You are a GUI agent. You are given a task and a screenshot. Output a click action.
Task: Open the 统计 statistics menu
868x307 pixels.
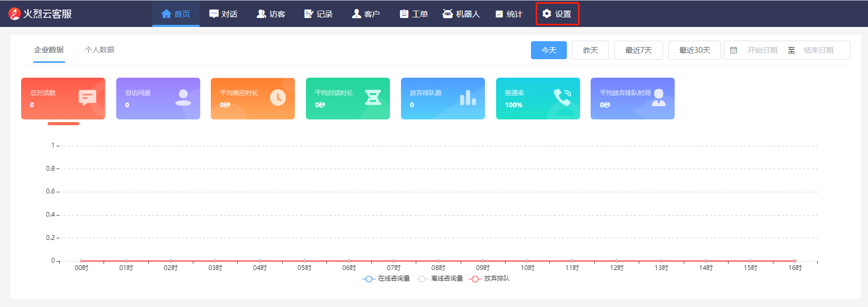click(x=509, y=14)
